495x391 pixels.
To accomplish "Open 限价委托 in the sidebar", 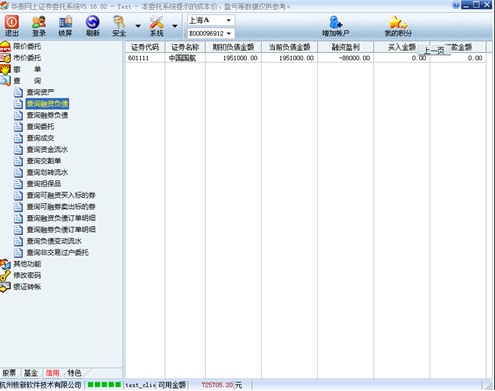I will pyautogui.click(x=27, y=46).
